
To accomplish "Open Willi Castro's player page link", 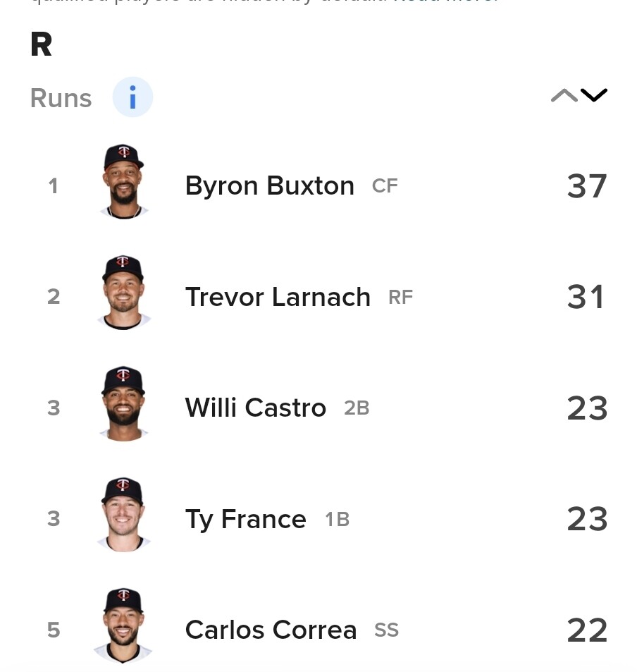I will point(255,408).
